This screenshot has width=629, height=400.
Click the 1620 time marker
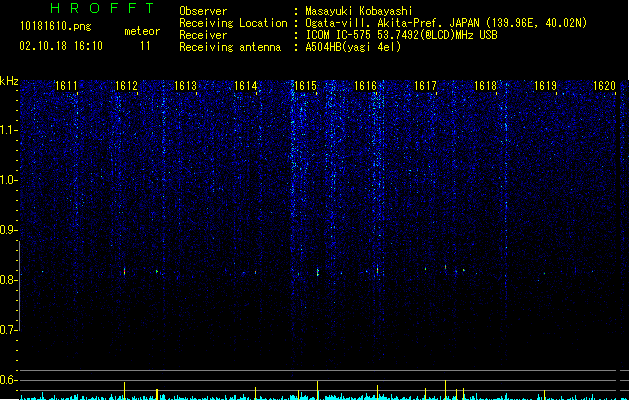pos(604,86)
